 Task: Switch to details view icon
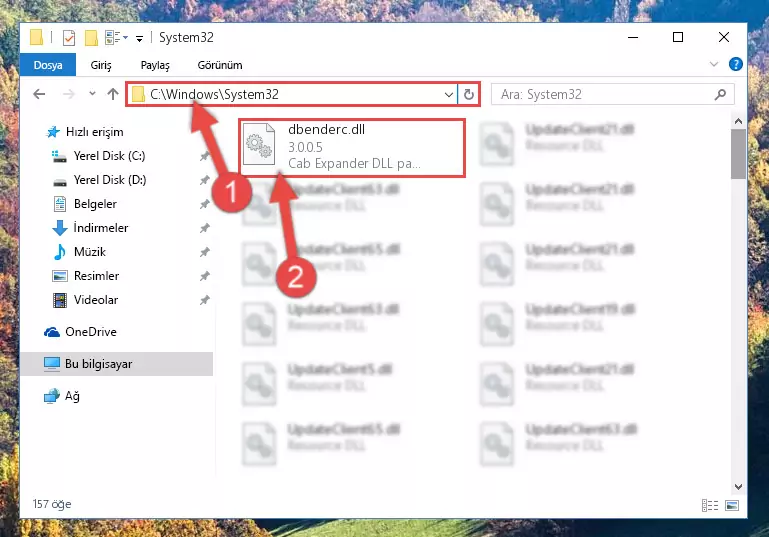point(710,505)
